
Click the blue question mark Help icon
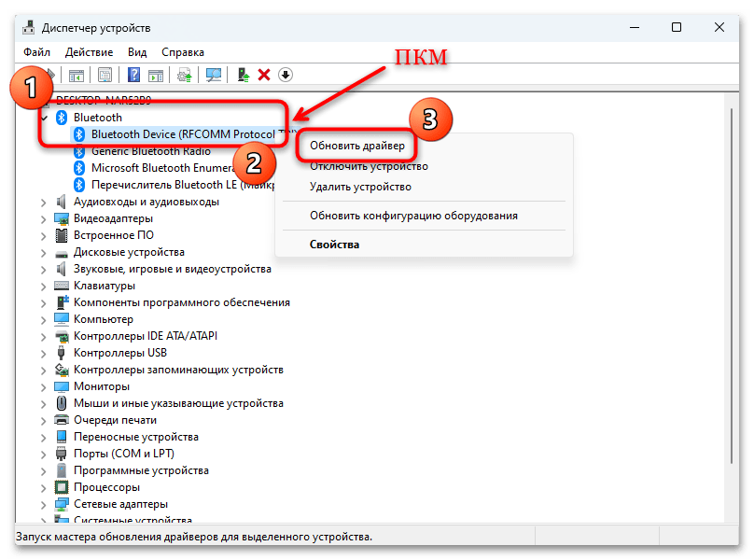pos(133,75)
